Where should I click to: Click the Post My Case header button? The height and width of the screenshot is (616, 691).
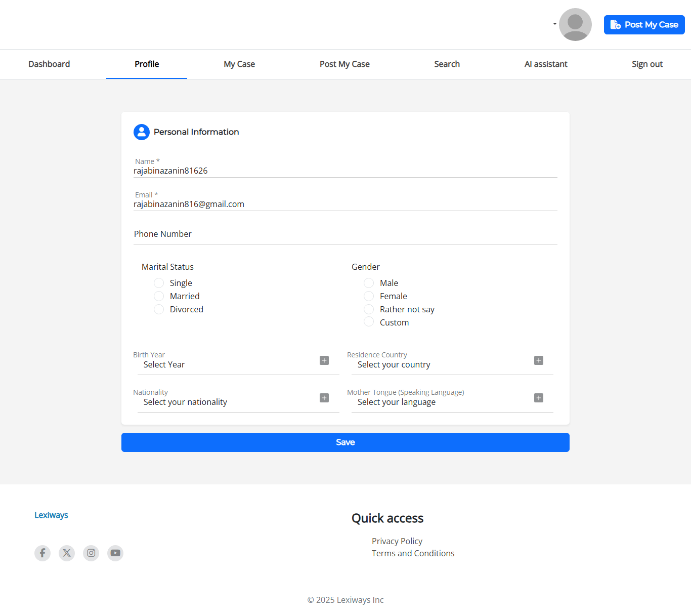644,25
